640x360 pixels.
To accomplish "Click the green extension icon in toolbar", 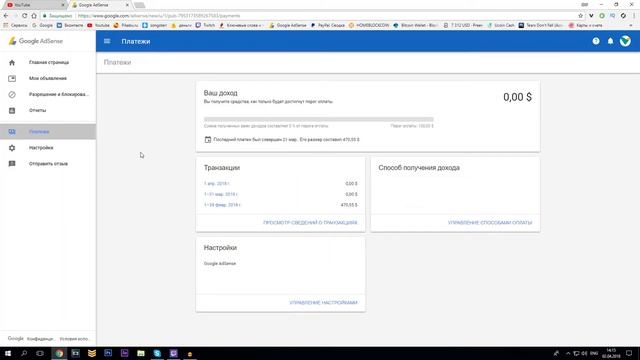I will (x=602, y=16).
